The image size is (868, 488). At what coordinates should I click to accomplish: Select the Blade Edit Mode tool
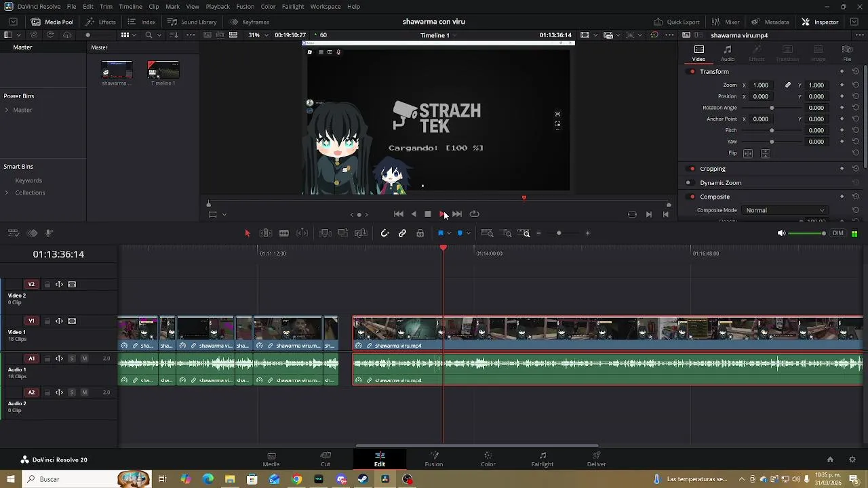284,233
